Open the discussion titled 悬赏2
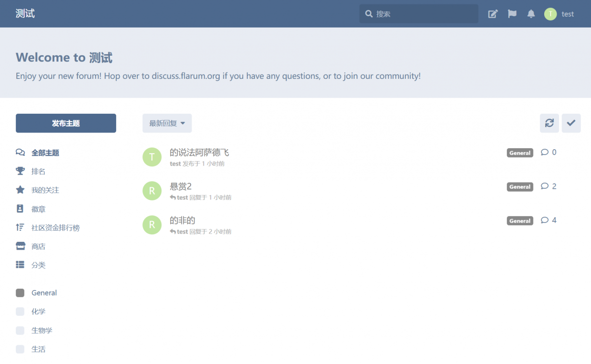 pos(181,186)
